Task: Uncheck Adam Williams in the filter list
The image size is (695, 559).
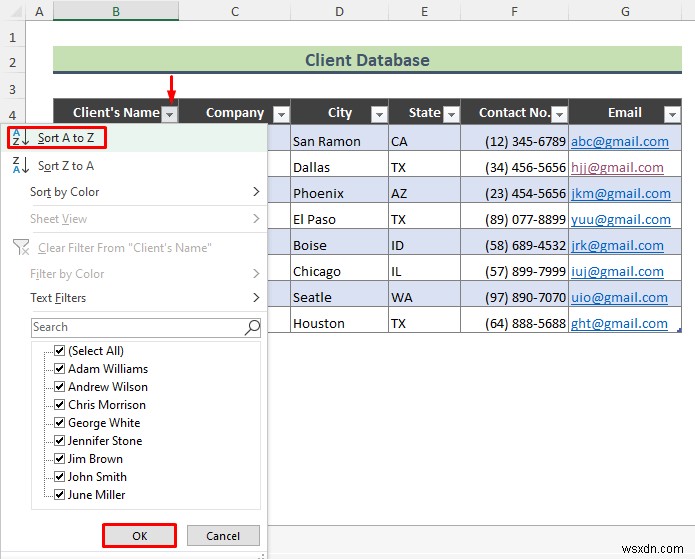Action: 59,368
